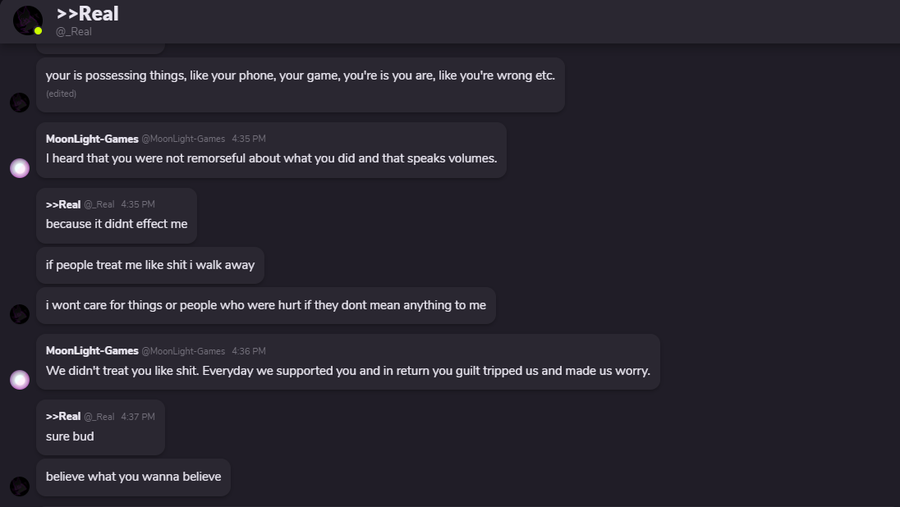This screenshot has height=507, width=900.
Task: Open MoonLight-Games username on the 4:35 PM message
Action: tap(92, 139)
